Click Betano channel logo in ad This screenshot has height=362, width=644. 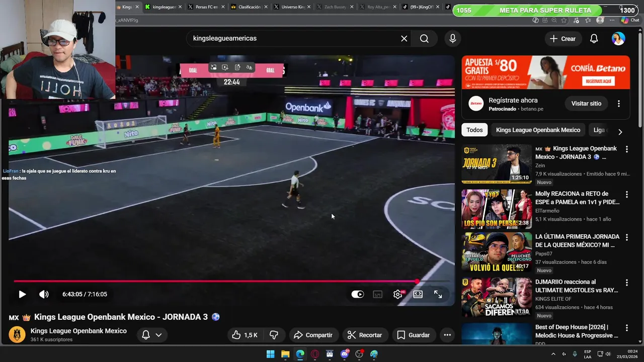click(476, 104)
